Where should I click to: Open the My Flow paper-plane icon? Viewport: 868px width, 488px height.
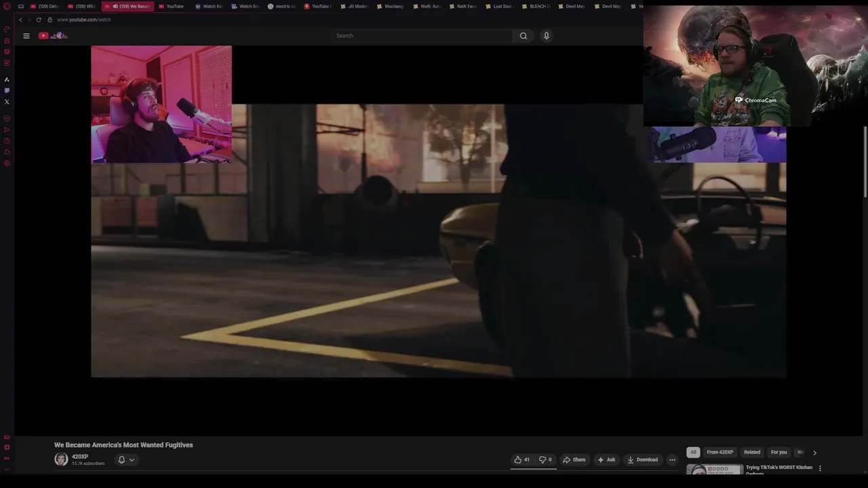(7, 129)
